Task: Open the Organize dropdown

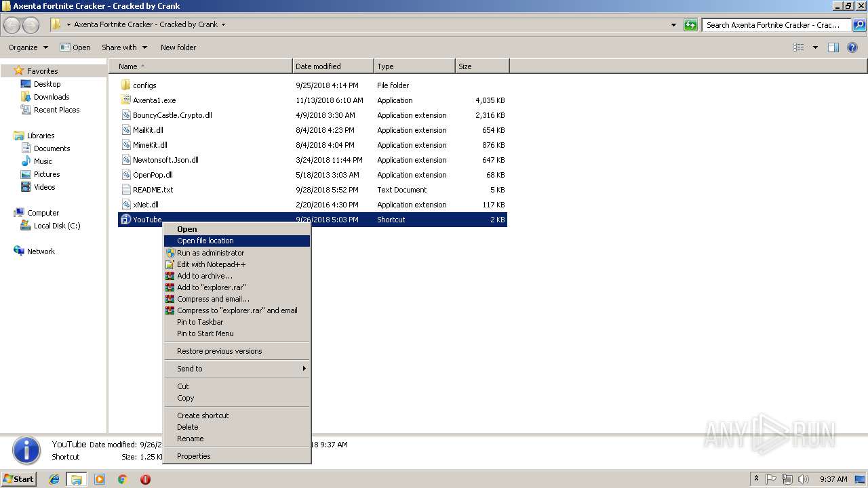Action: [28, 47]
